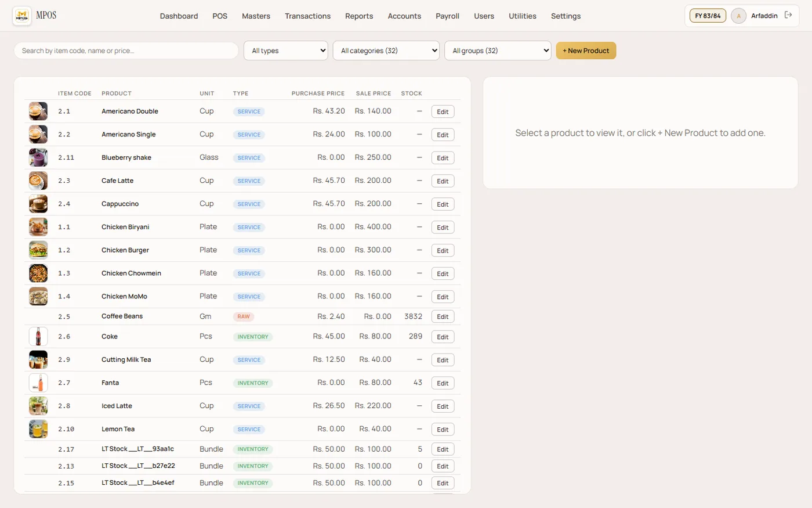Image resolution: width=812 pixels, height=508 pixels.
Task: Click the Chicken Burger product thumbnail
Action: (x=38, y=250)
